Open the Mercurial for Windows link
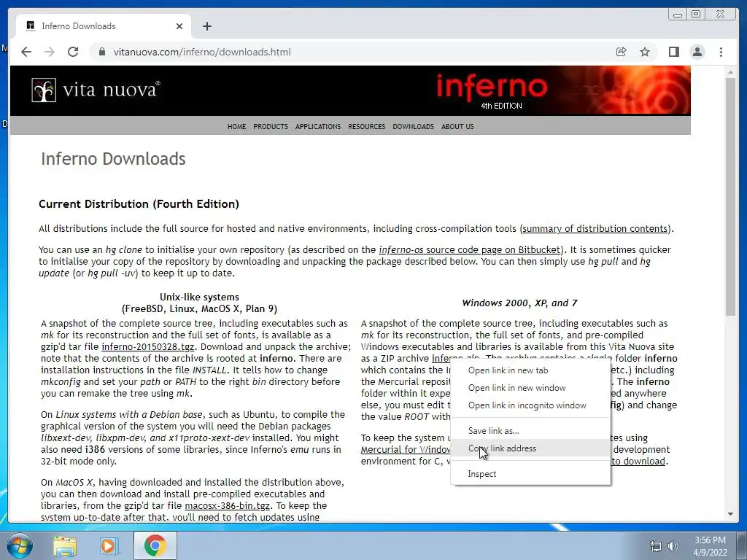The image size is (747, 560). (406, 450)
